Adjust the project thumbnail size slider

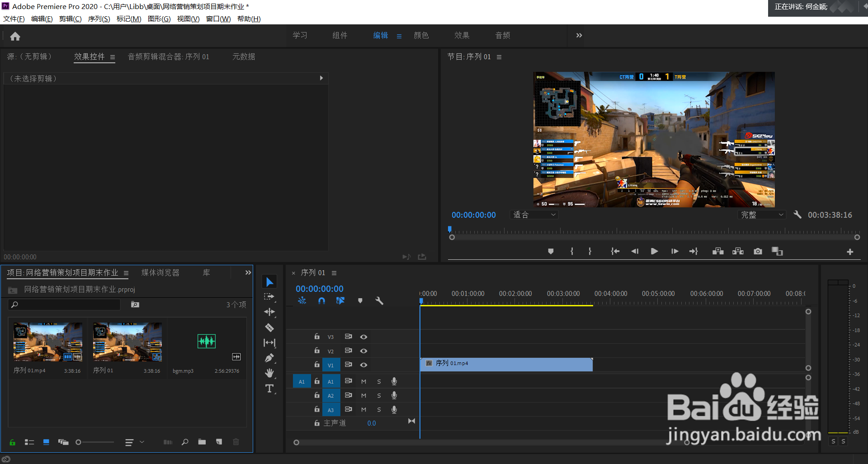pos(94,442)
